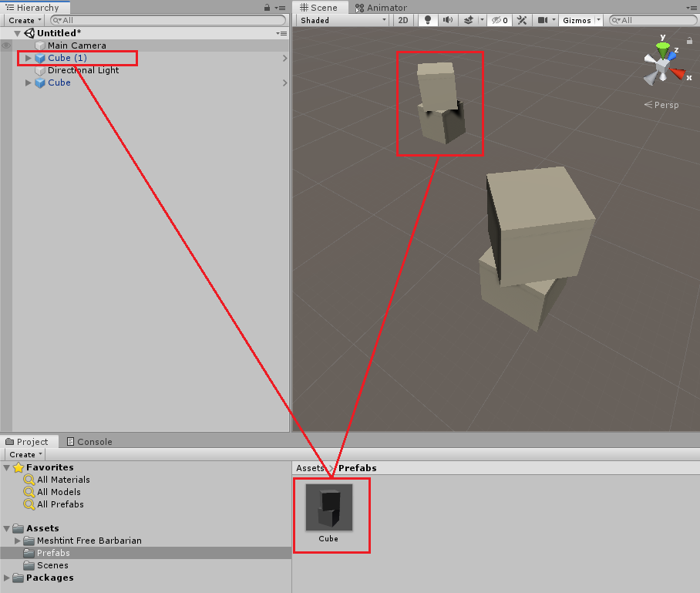Switch to the Scene tab
Viewport: 700px width, 593px height.
point(318,8)
